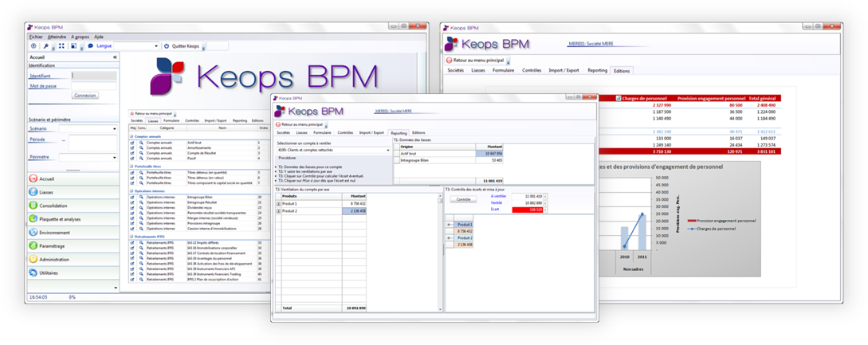Click the magnifier icon for Provisions intragroupe row
Screen dimensions: 868x345
(x=141, y=222)
